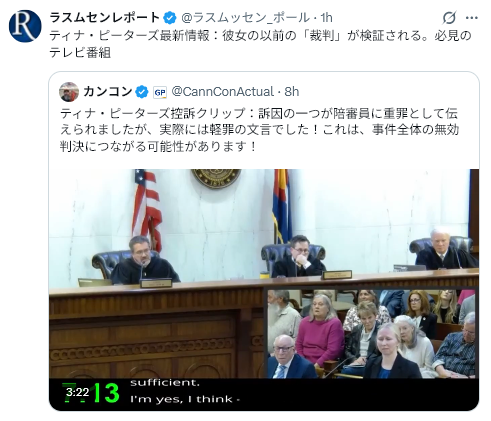Image resolution: width=491 pixels, height=421 pixels.
Task: Click the green 13 timer overlay in the video
Action: [x=106, y=393]
